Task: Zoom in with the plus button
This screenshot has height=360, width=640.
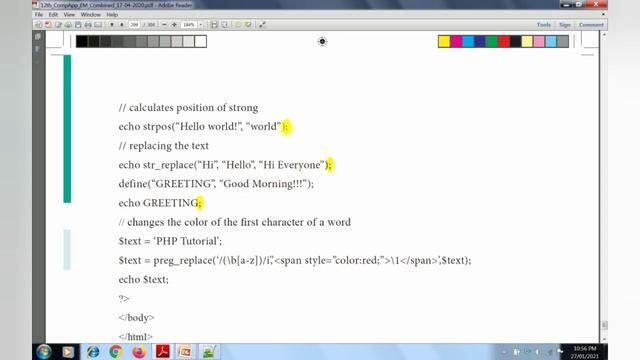Action: click(174, 25)
